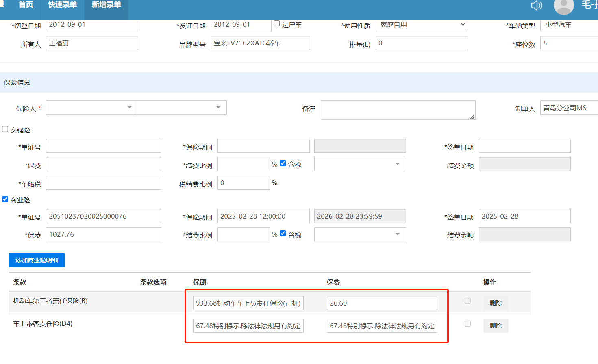
Task: Delete the 机动车第三者责任保险(B) row
Action: pos(496,303)
